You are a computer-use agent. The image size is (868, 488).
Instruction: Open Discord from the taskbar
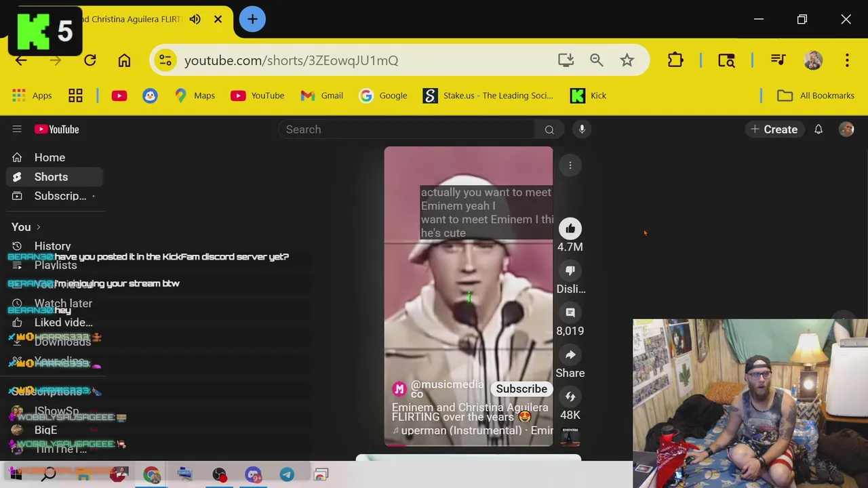click(x=253, y=474)
